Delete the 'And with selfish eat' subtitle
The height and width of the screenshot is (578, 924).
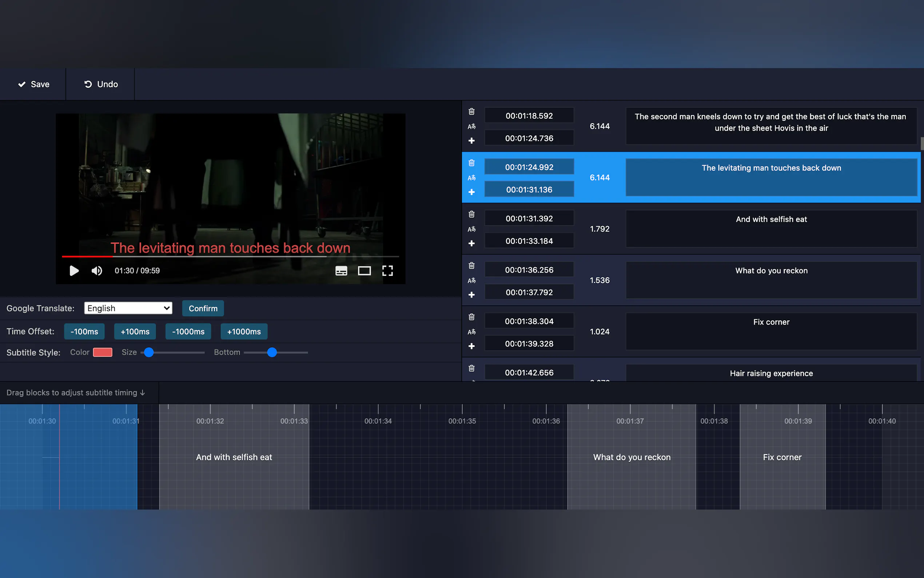(x=471, y=214)
